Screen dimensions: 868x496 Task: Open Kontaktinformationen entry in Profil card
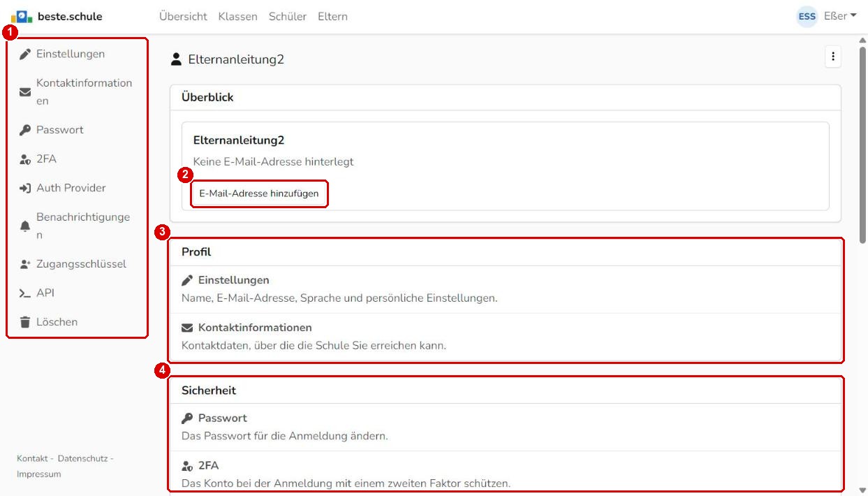click(x=506, y=336)
